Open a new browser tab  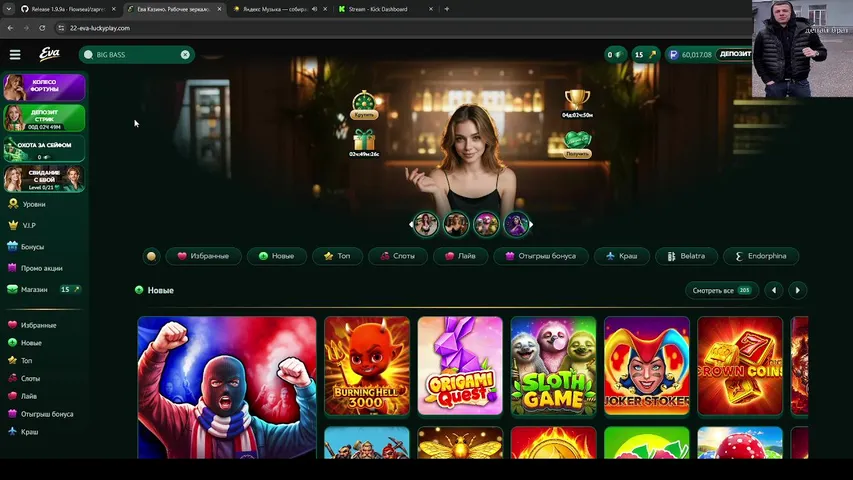(447, 9)
